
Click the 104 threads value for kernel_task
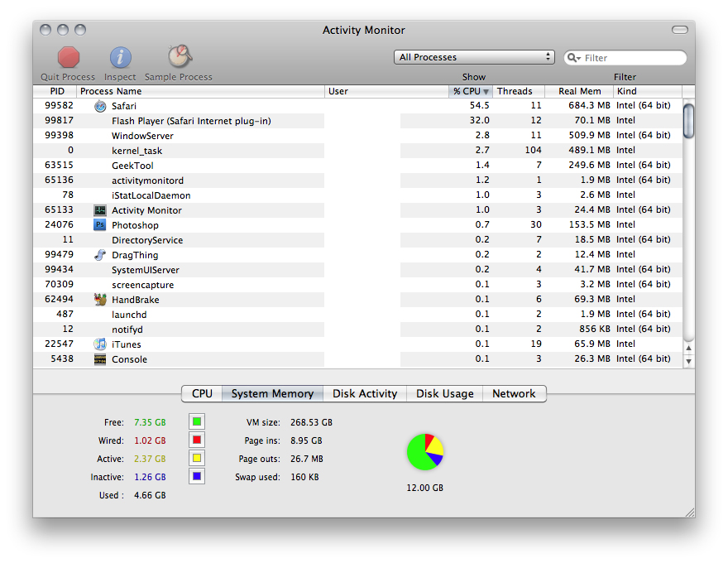(x=533, y=150)
